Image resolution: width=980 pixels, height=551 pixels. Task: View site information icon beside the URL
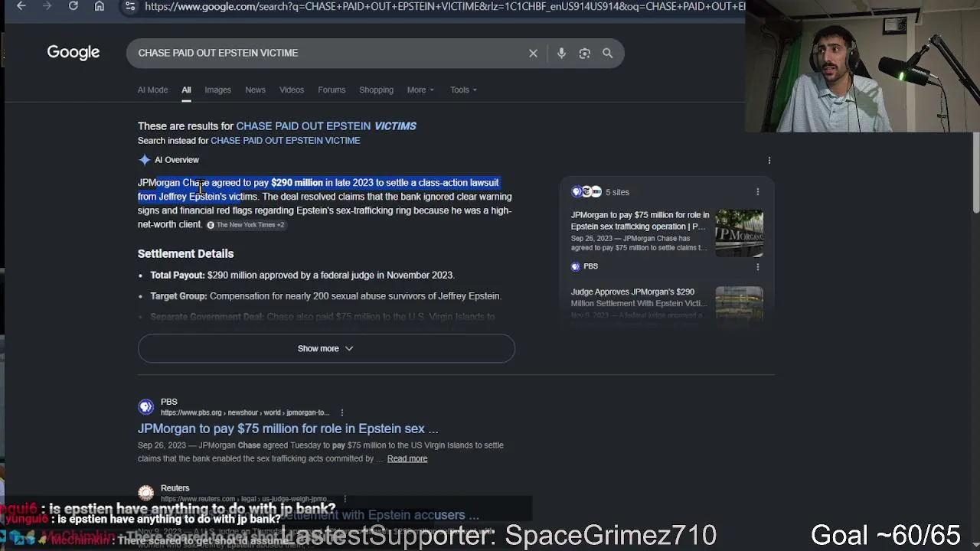[x=130, y=6]
